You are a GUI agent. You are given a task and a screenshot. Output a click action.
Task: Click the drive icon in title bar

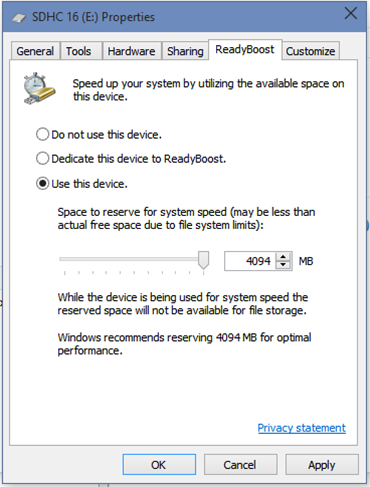(x=19, y=18)
